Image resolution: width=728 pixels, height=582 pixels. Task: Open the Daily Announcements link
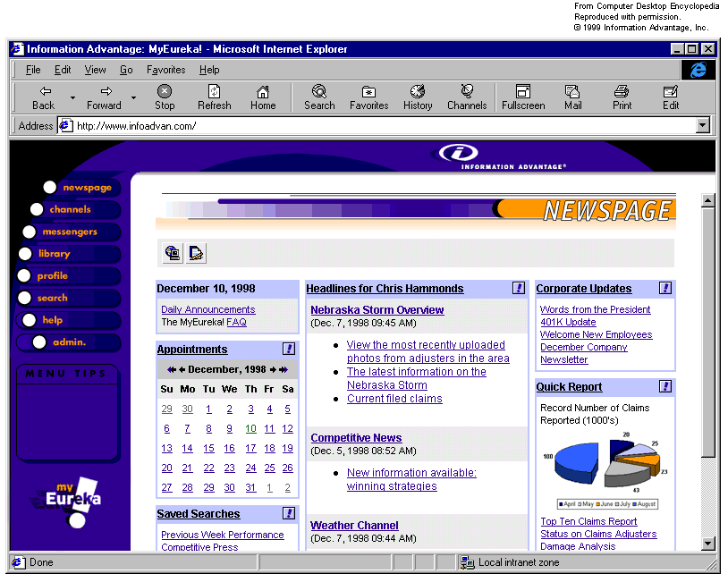pyautogui.click(x=208, y=309)
